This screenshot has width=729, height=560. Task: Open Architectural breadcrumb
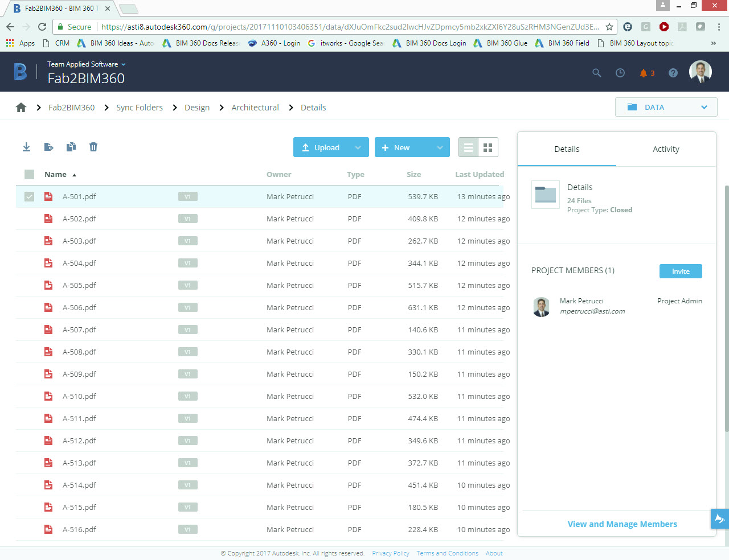point(255,108)
